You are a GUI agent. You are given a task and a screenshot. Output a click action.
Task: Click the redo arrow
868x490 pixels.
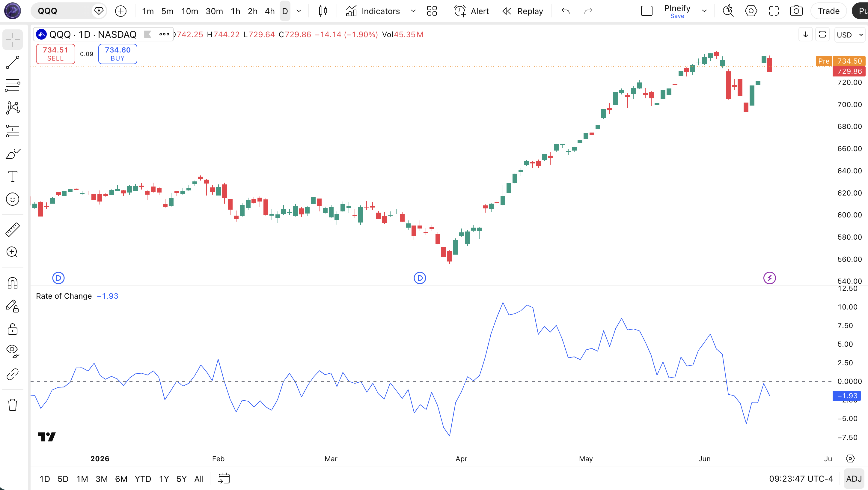[588, 11]
